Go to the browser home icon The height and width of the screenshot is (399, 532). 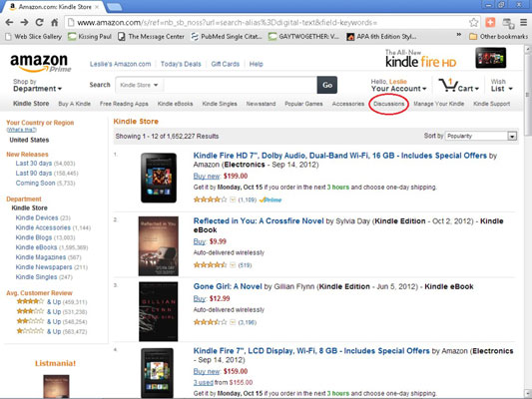tap(54, 22)
